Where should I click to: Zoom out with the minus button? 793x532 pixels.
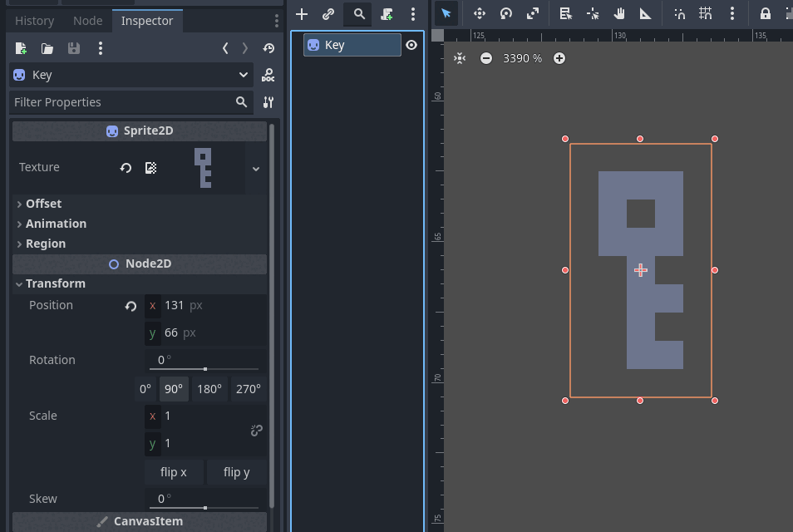click(486, 58)
